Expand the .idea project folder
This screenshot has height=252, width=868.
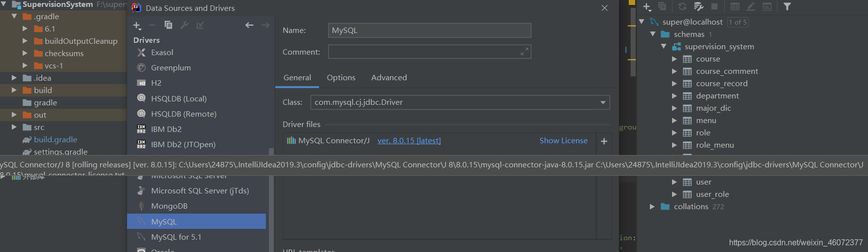14,78
